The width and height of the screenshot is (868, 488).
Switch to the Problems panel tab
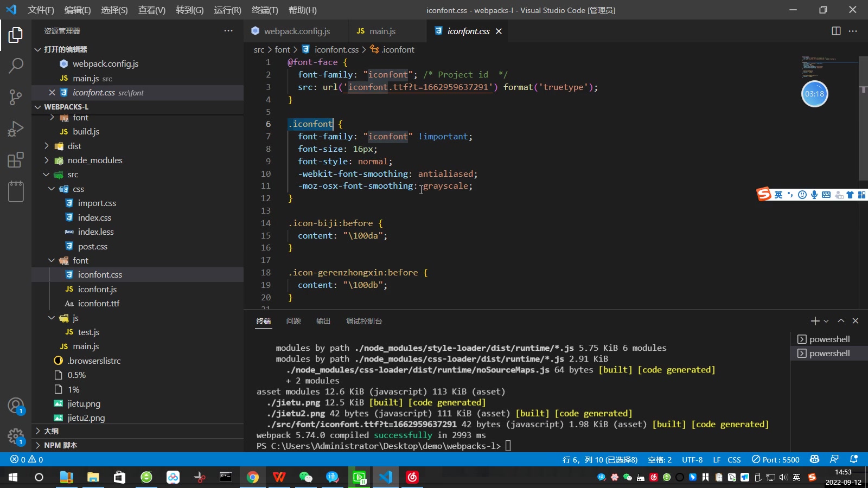click(x=293, y=321)
